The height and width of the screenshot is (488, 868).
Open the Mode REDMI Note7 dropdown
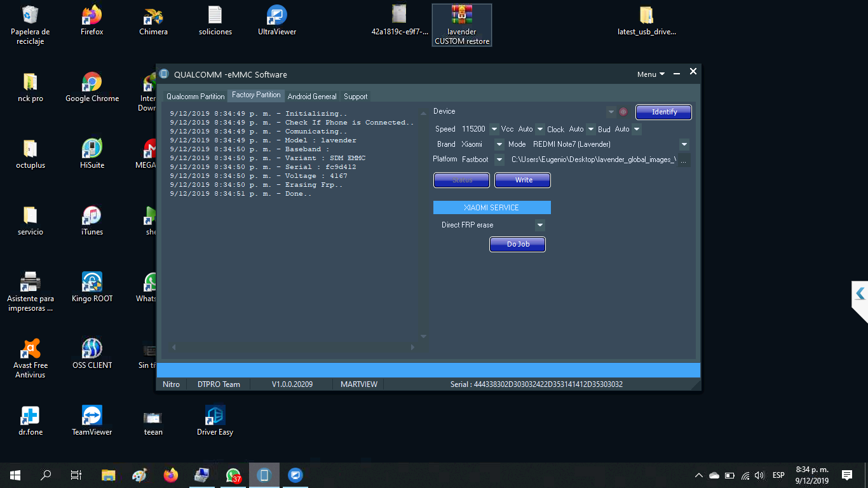[x=684, y=144]
